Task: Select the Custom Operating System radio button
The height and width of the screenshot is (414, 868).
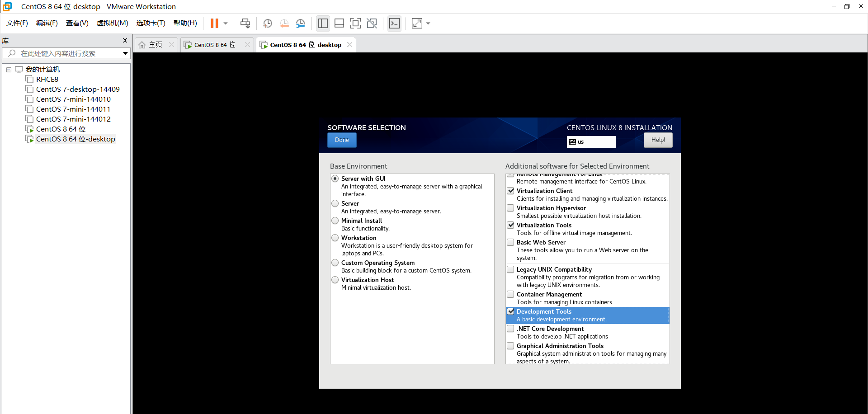Action: [x=335, y=263]
